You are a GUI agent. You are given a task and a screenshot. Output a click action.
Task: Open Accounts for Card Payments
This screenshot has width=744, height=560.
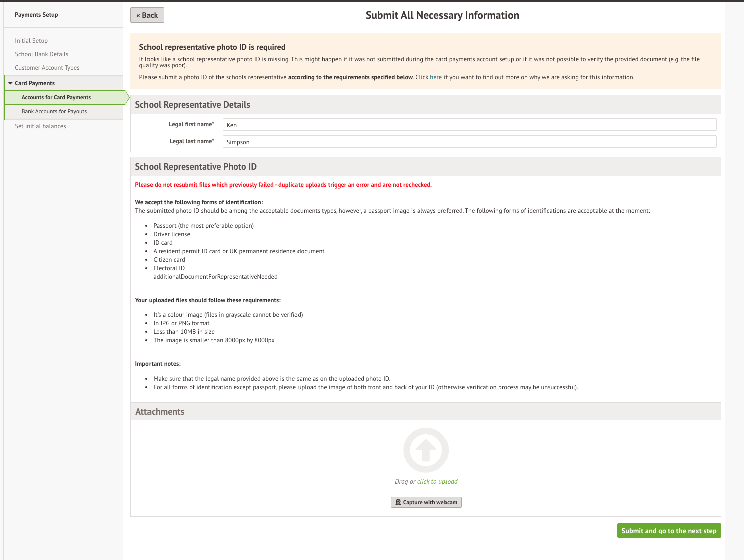[56, 97]
